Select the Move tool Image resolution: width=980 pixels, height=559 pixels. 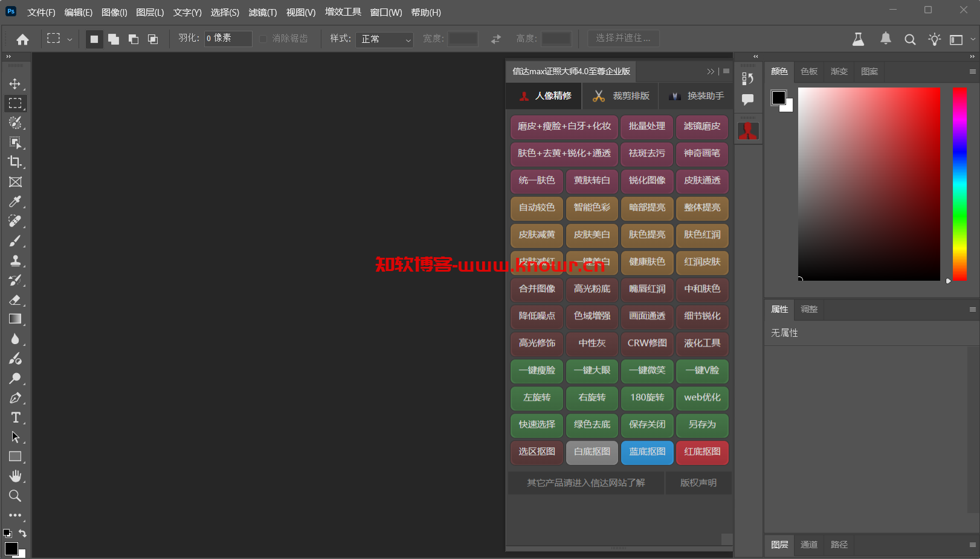click(15, 84)
